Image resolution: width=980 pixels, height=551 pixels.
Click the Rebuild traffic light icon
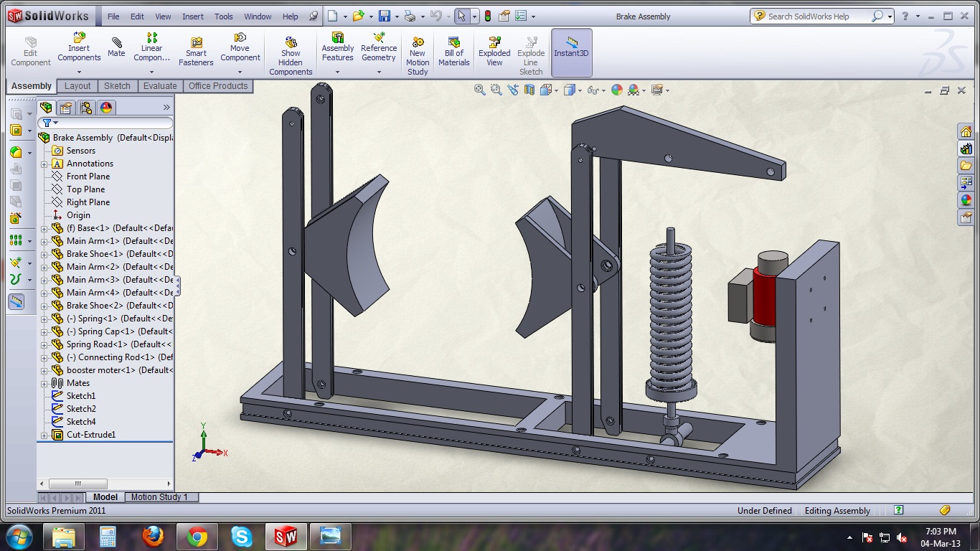pos(488,16)
